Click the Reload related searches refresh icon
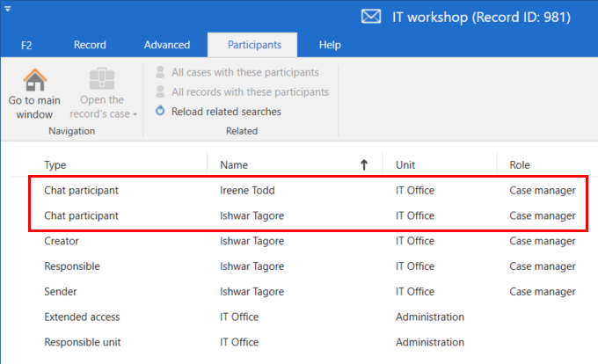 tap(160, 111)
